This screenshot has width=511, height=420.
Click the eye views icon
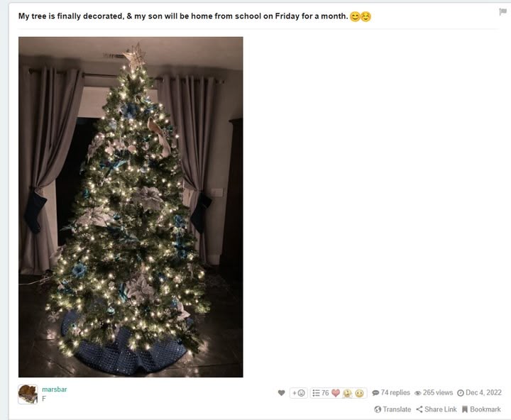pyautogui.click(x=417, y=393)
